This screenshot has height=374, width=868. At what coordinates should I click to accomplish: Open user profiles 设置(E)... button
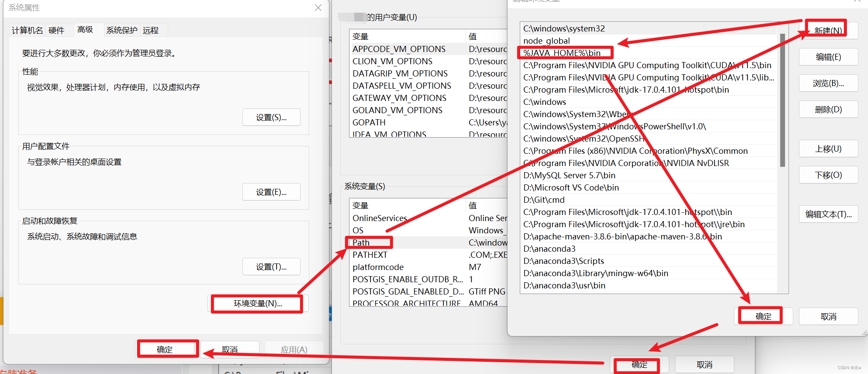pos(271,192)
